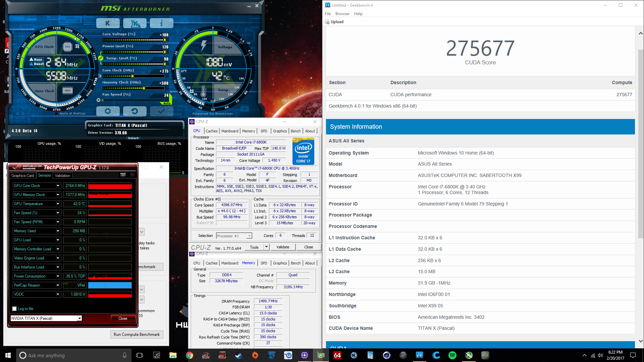Screen dimensions: 644x362
Task: Click the CPU-Z Tools button
Action: coord(254,247)
